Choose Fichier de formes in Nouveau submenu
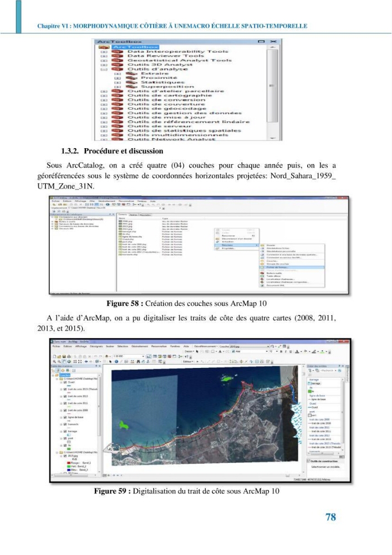This screenshot has width=392, height=555. coord(292,268)
